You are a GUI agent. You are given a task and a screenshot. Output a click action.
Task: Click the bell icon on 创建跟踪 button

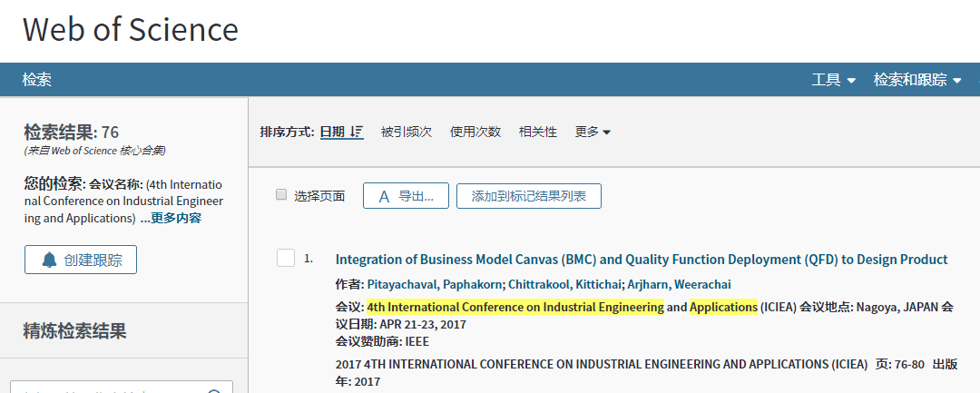[x=49, y=260]
